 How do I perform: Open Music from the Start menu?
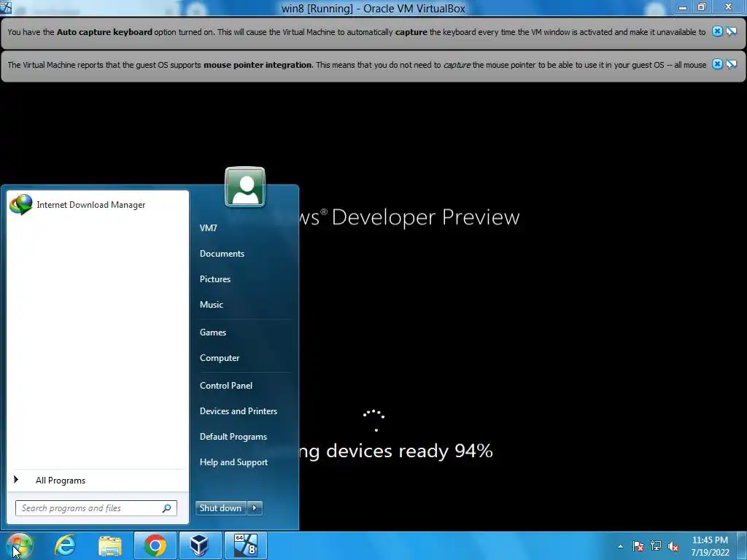click(211, 305)
